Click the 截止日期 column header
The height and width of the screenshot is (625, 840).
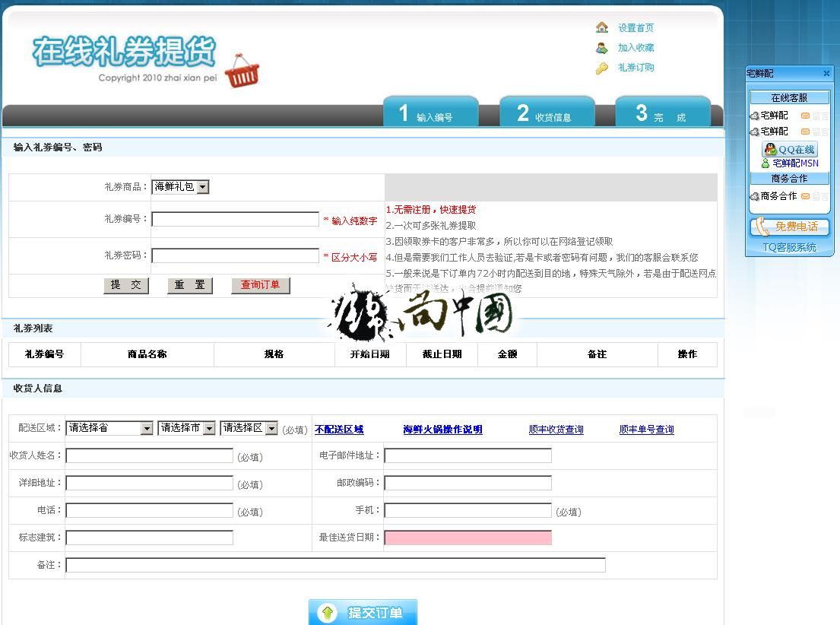(442, 354)
